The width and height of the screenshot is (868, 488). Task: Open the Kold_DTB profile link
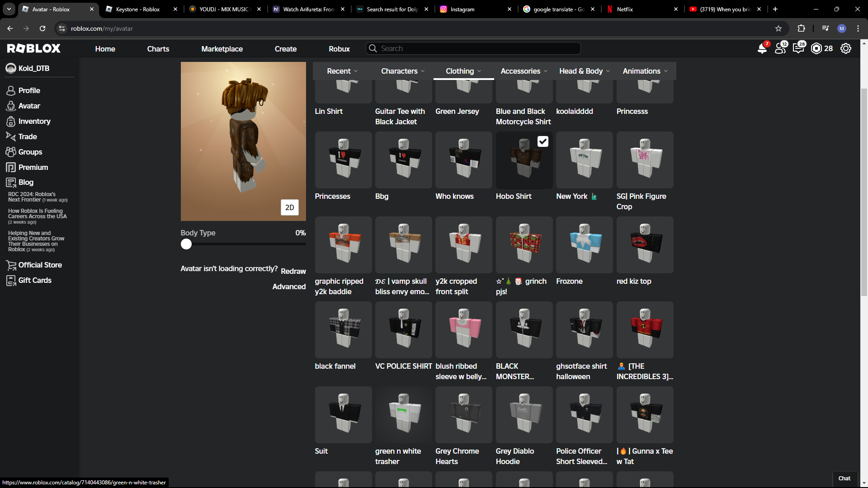pyautogui.click(x=28, y=68)
